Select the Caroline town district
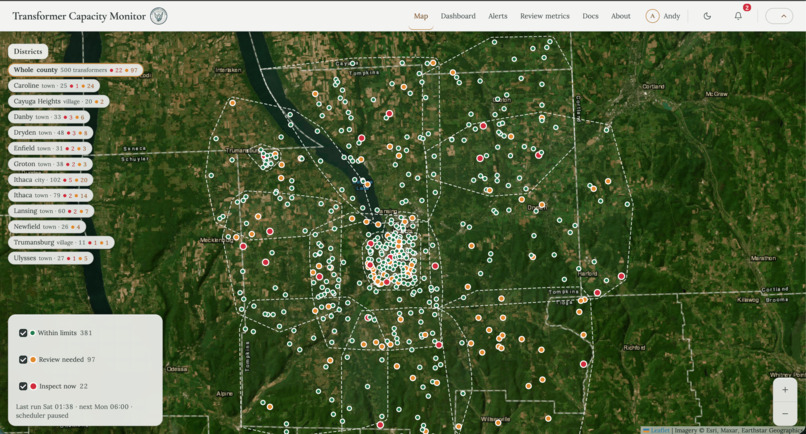 tap(54, 86)
